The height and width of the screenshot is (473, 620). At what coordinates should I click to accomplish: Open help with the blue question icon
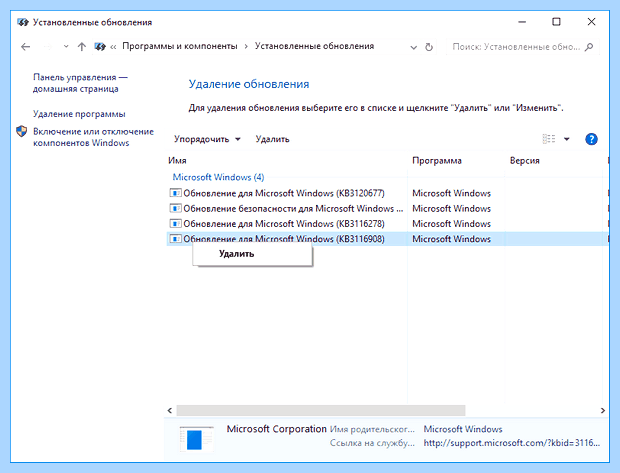pyautogui.click(x=591, y=139)
